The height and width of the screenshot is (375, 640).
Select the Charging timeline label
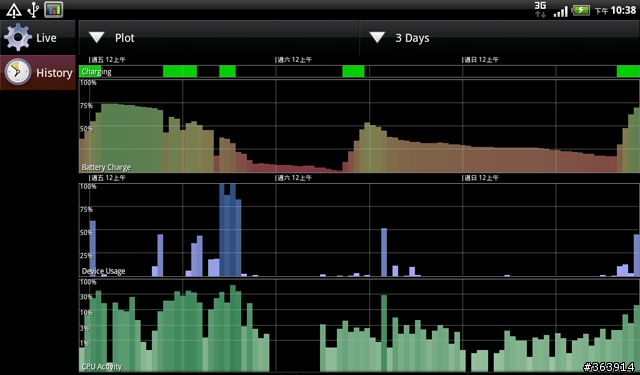(x=96, y=72)
